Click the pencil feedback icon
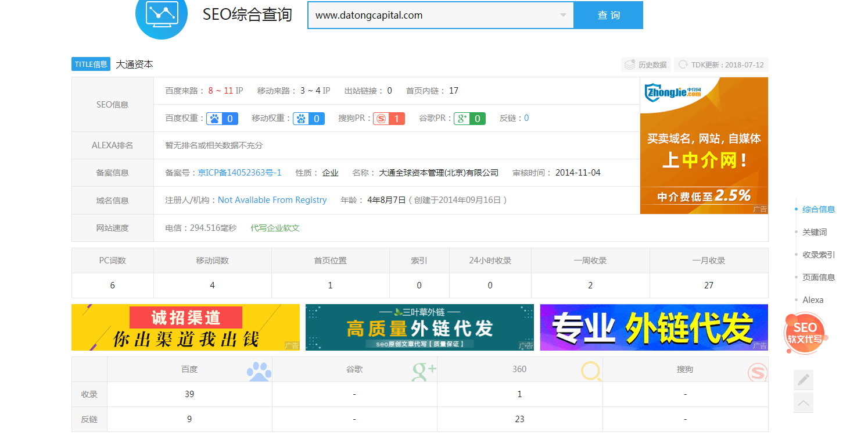The height and width of the screenshot is (439, 868). point(804,380)
